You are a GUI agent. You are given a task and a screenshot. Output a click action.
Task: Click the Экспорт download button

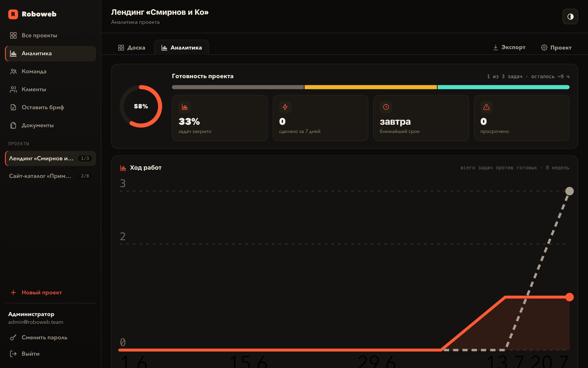(x=509, y=47)
